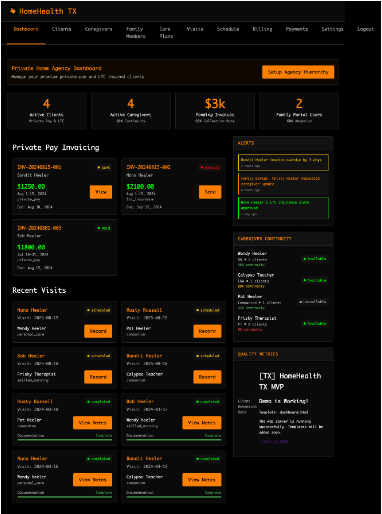Image resolution: width=382 pixels, height=514 pixels.
Task: Record the scheduled Nana Heeler visit
Action: [98, 331]
